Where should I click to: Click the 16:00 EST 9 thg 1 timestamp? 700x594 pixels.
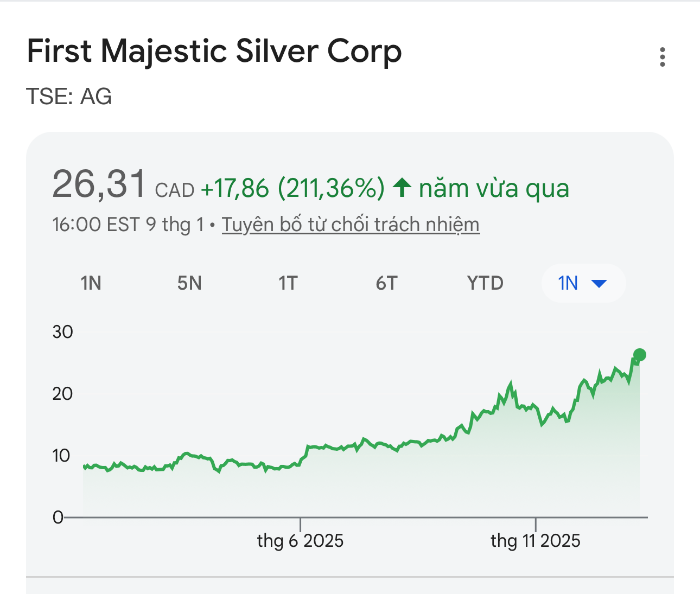click(128, 225)
